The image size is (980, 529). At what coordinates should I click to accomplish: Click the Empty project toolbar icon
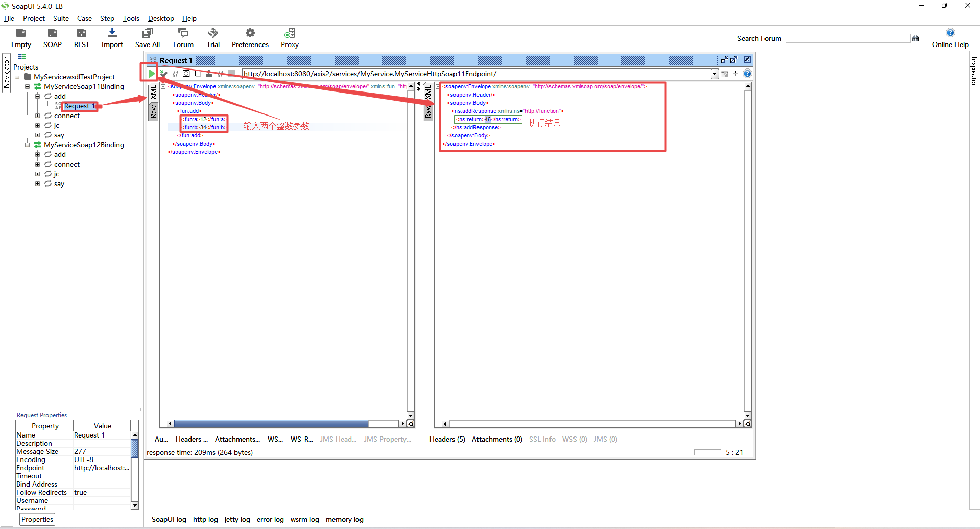[x=21, y=33]
